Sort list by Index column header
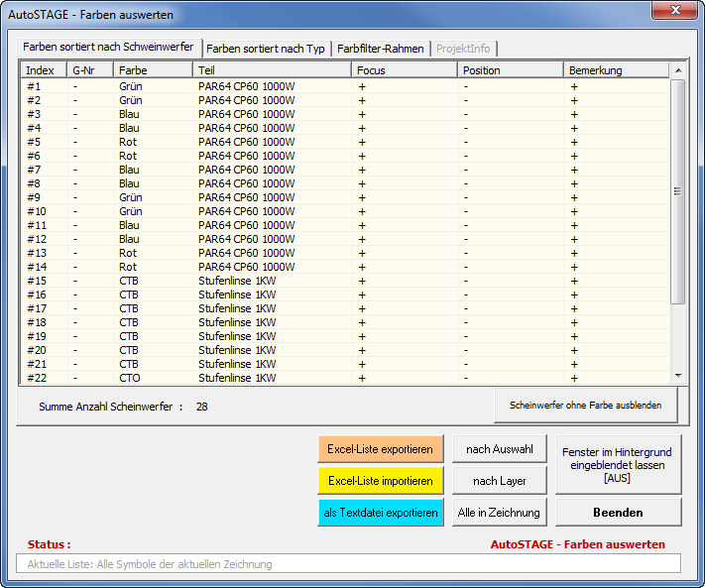The image size is (705, 588). [x=41, y=70]
